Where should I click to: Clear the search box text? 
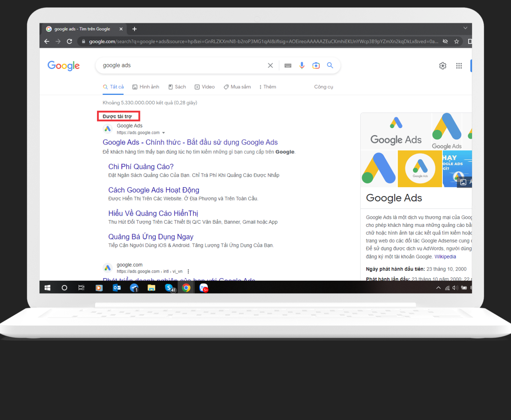[270, 65]
